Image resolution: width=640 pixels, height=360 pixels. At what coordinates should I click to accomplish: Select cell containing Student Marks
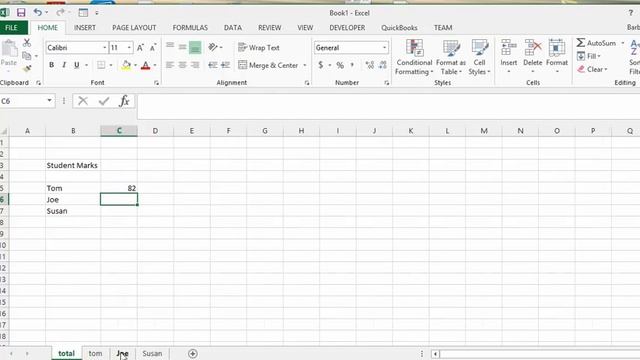[73, 165]
